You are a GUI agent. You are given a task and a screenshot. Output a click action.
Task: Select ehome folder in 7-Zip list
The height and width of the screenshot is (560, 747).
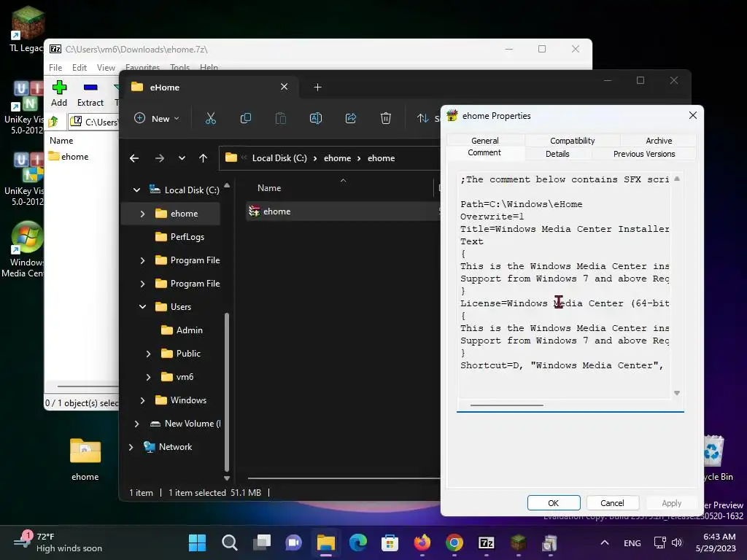69,157
